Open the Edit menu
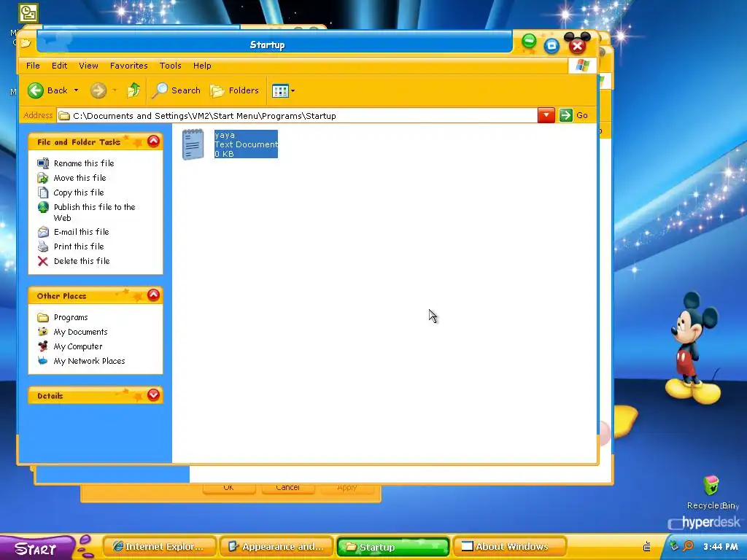Image resolution: width=747 pixels, height=560 pixels. tap(59, 66)
